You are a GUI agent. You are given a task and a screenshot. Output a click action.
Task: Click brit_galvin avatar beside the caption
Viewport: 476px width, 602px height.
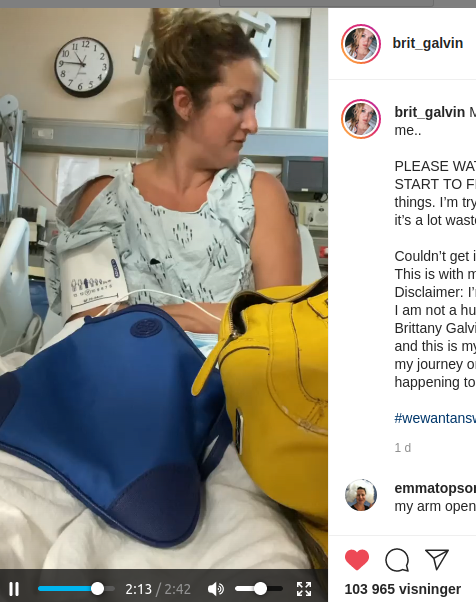click(361, 119)
